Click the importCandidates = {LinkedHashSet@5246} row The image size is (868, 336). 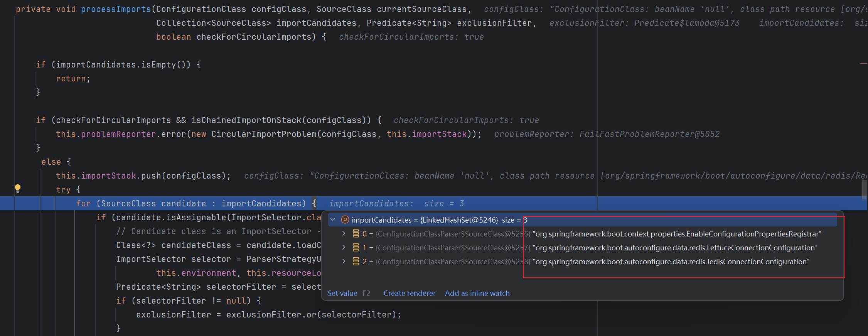(582, 220)
